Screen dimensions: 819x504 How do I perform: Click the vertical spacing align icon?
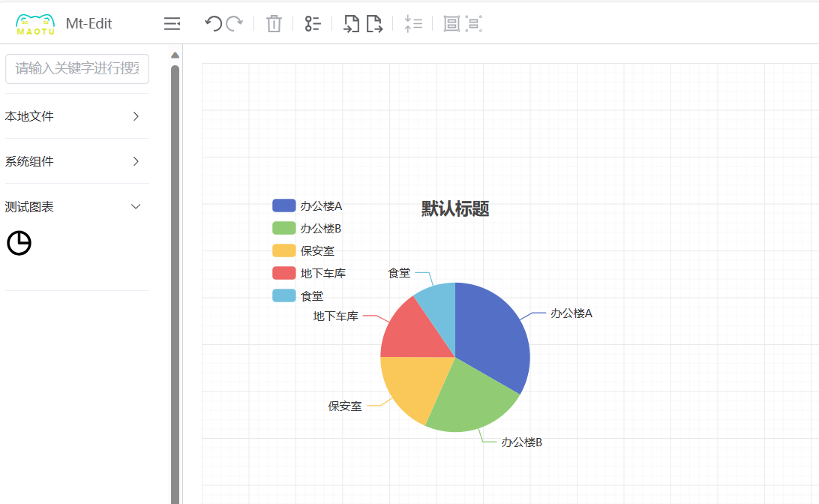coord(412,24)
